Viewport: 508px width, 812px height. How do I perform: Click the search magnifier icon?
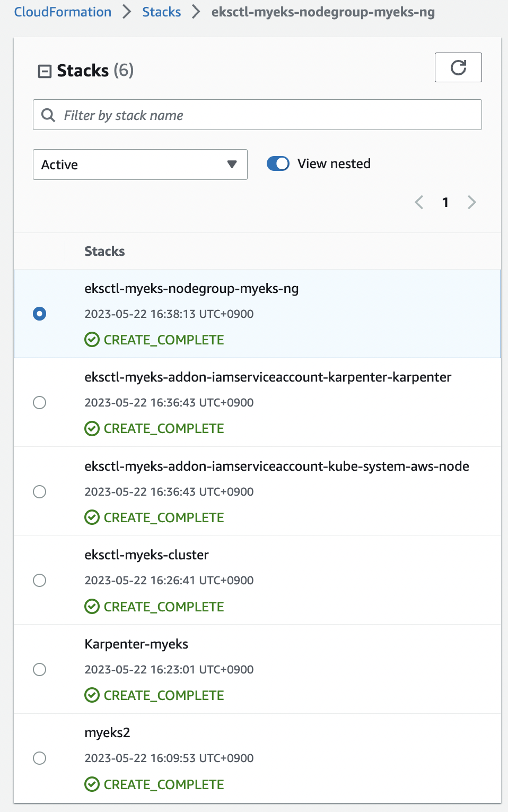tap(48, 115)
